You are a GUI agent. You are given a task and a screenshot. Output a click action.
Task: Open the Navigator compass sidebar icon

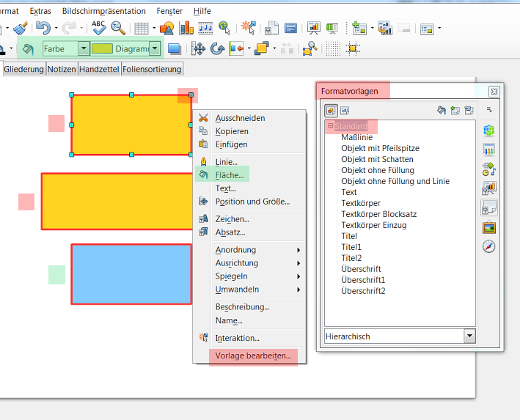488,246
